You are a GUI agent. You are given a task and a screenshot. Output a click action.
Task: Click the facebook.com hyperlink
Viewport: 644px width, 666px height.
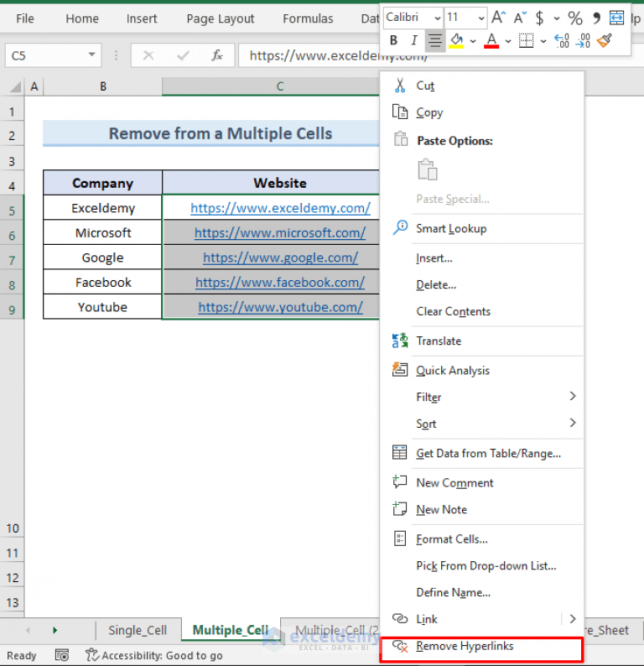280,283
